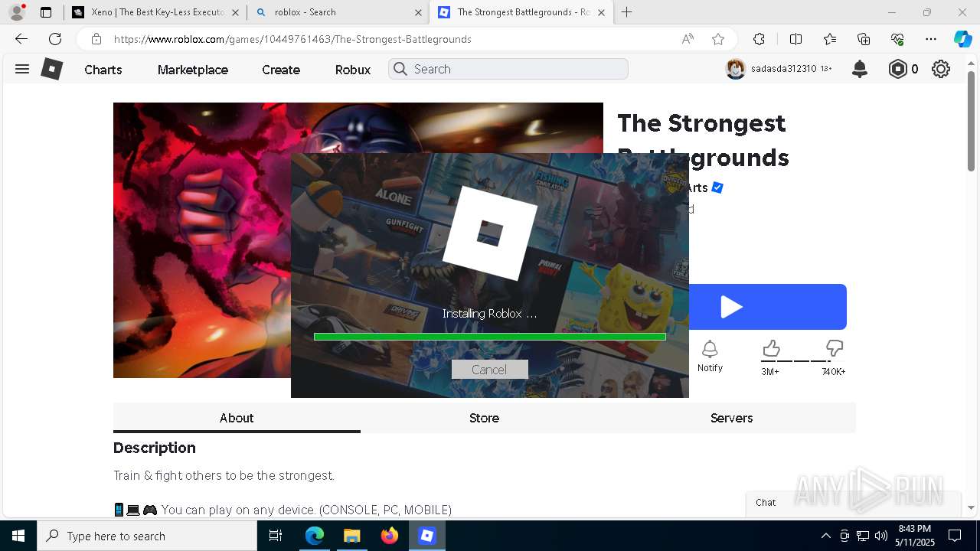View site information lock icon
980x551 pixels.
96,39
